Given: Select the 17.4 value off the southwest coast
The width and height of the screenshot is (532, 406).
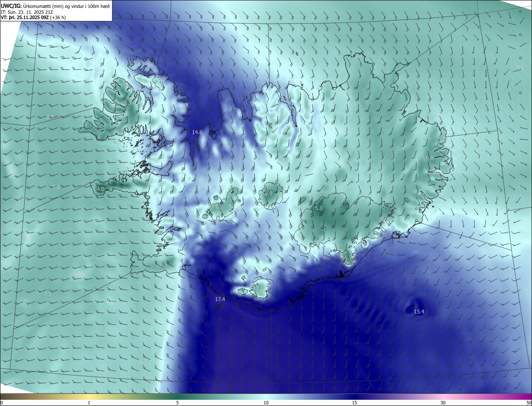Looking at the screenshot, I should [x=220, y=299].
